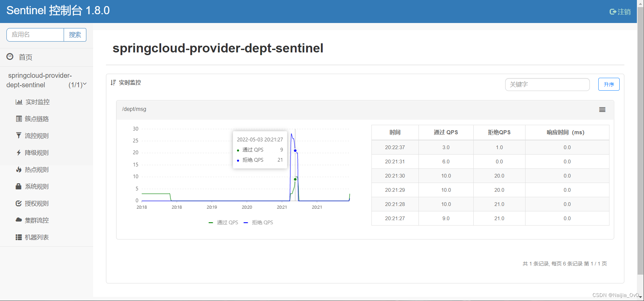Click the 20:22:37 time cell

pyautogui.click(x=395, y=147)
